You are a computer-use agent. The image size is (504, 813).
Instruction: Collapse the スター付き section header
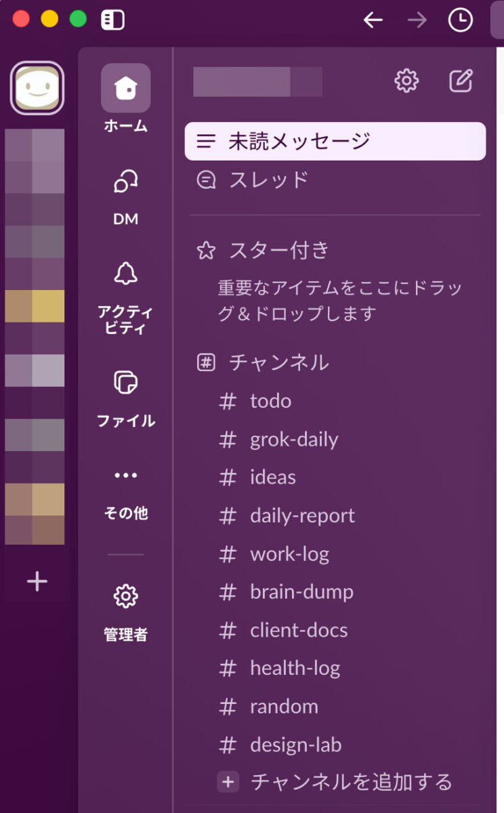[x=278, y=250]
